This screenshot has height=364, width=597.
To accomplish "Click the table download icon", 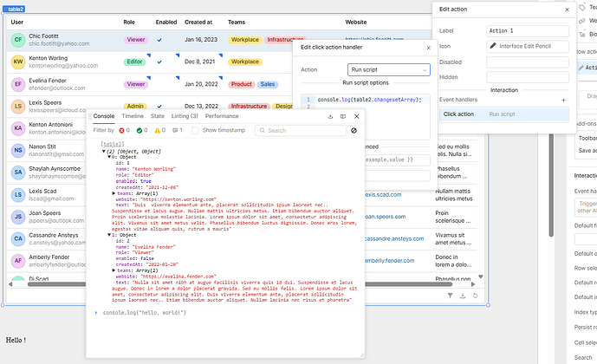I will pos(463,296).
